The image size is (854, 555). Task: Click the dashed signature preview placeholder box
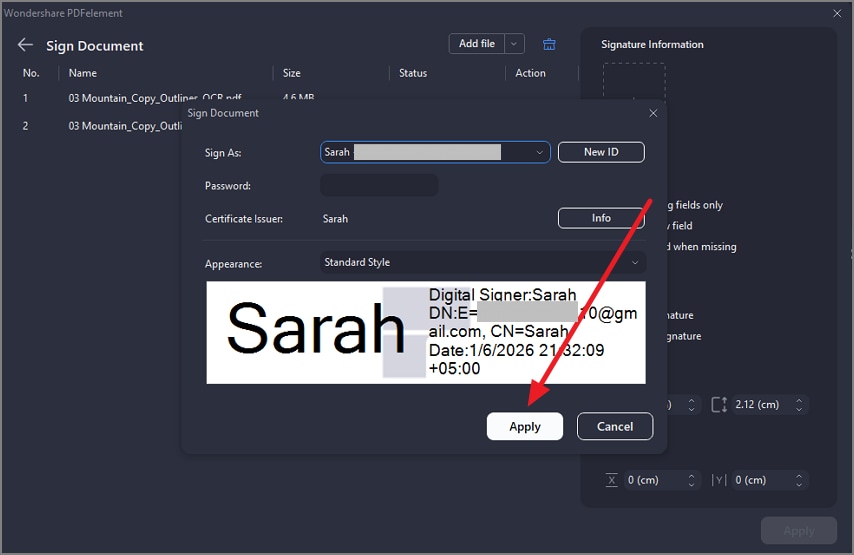(634, 82)
